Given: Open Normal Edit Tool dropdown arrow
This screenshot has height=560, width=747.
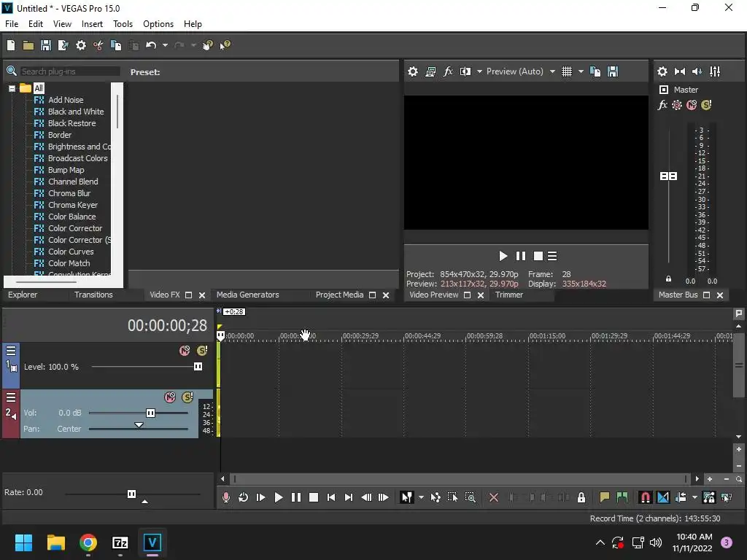Looking at the screenshot, I should tap(421, 497).
